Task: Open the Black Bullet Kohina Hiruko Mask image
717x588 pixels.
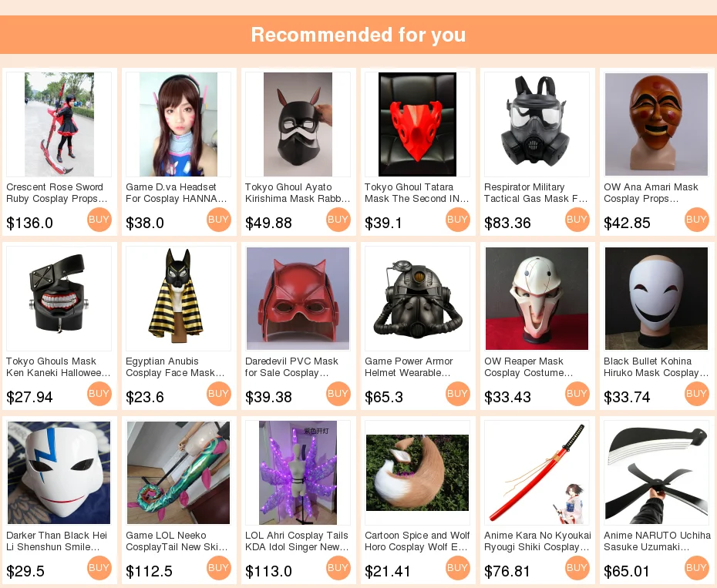Action: (656, 298)
